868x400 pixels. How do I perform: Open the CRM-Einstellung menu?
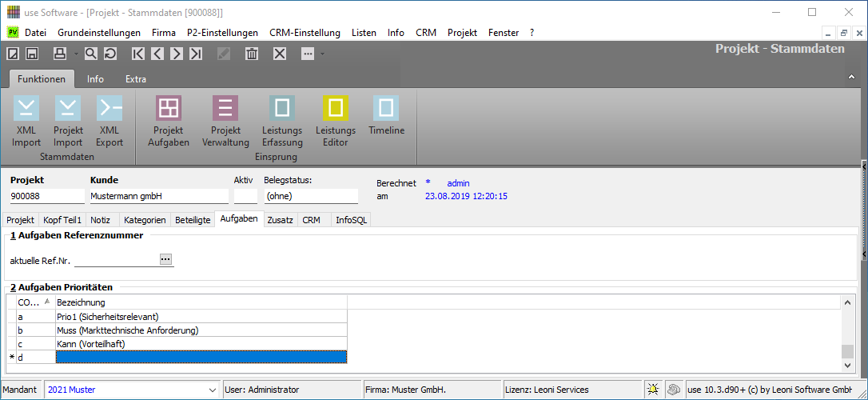[305, 33]
